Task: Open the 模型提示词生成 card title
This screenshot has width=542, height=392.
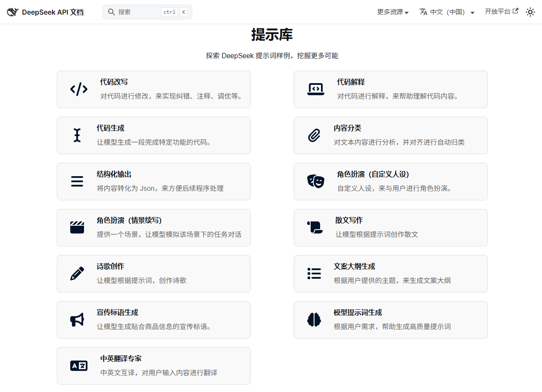Action: (x=358, y=313)
